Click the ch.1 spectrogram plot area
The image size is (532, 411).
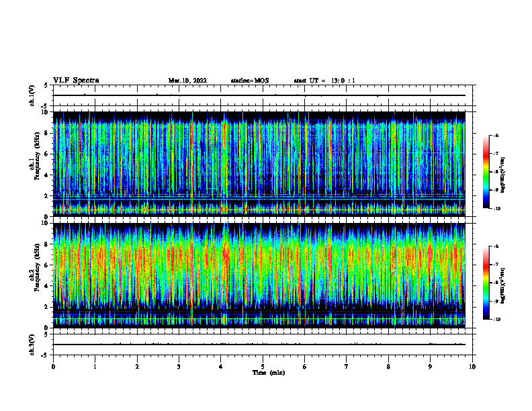[x=259, y=164]
